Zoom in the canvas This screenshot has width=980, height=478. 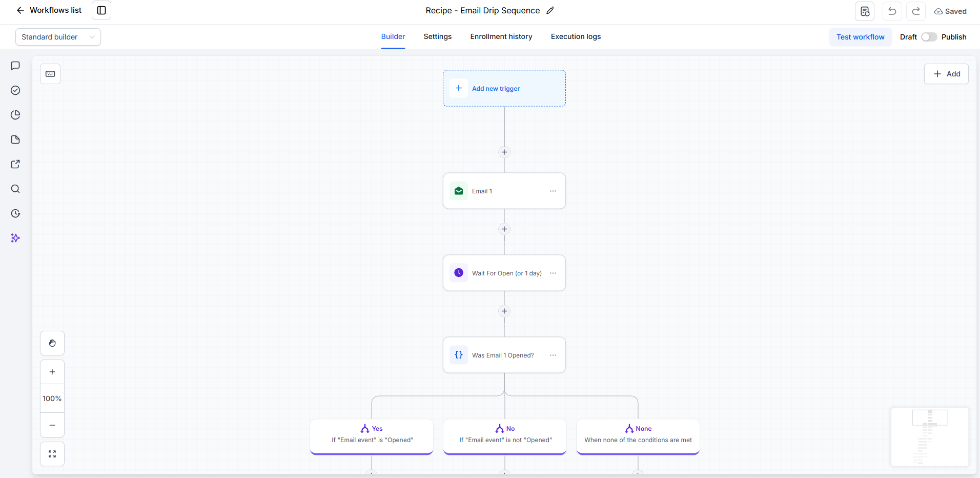click(x=52, y=372)
